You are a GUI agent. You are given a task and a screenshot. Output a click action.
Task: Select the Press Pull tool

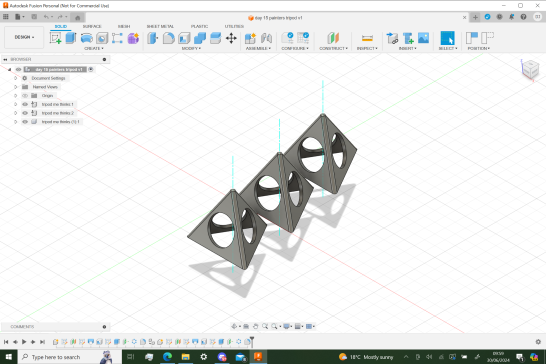tap(153, 38)
